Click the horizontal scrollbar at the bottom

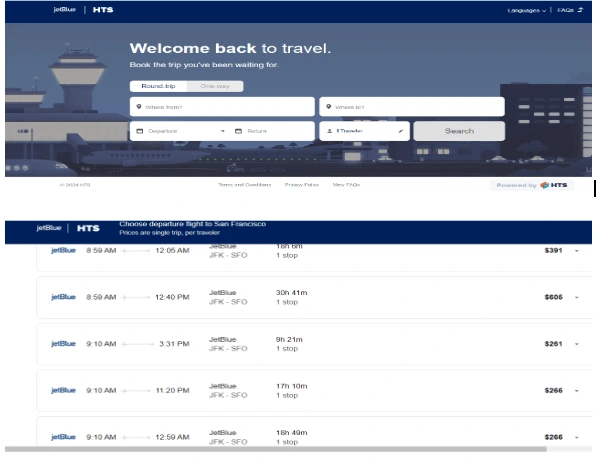(275, 449)
